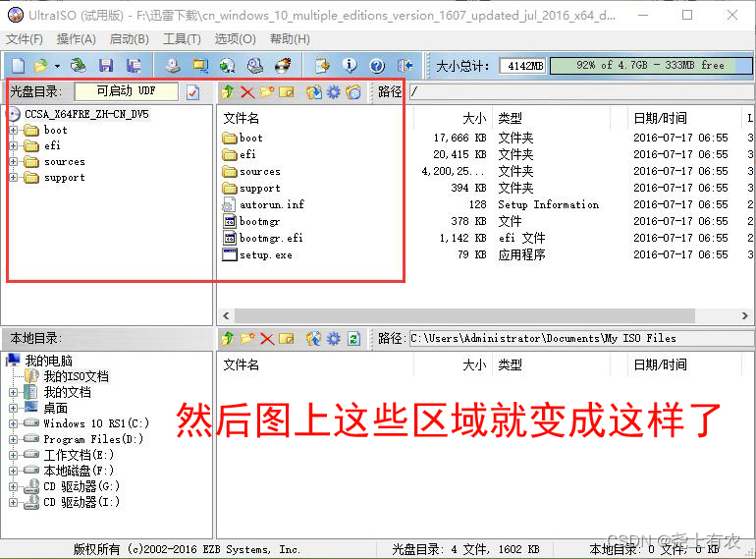
Task: Click the Save floppy disk icon
Action: point(106,65)
